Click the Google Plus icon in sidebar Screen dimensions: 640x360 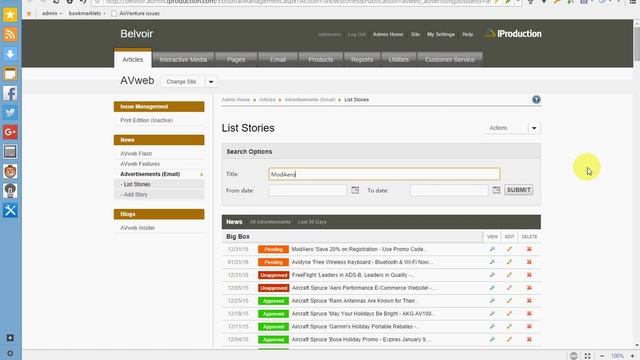click(x=10, y=132)
